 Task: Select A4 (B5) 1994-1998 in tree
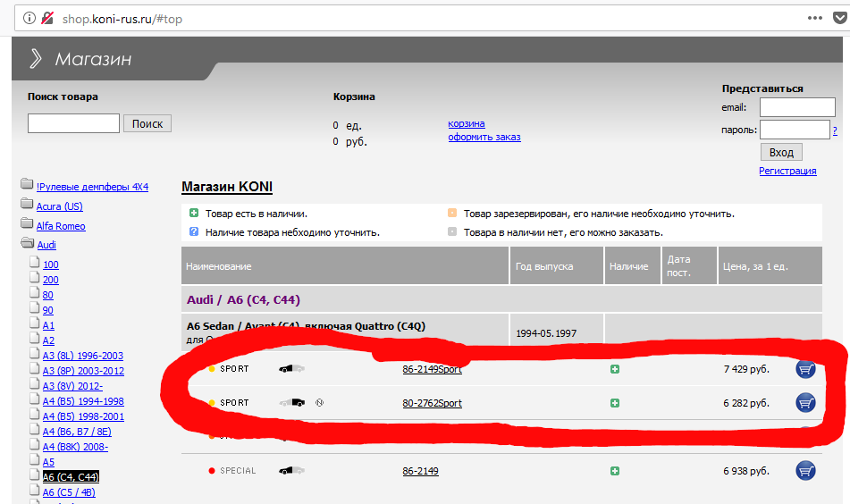pyautogui.click(x=83, y=401)
